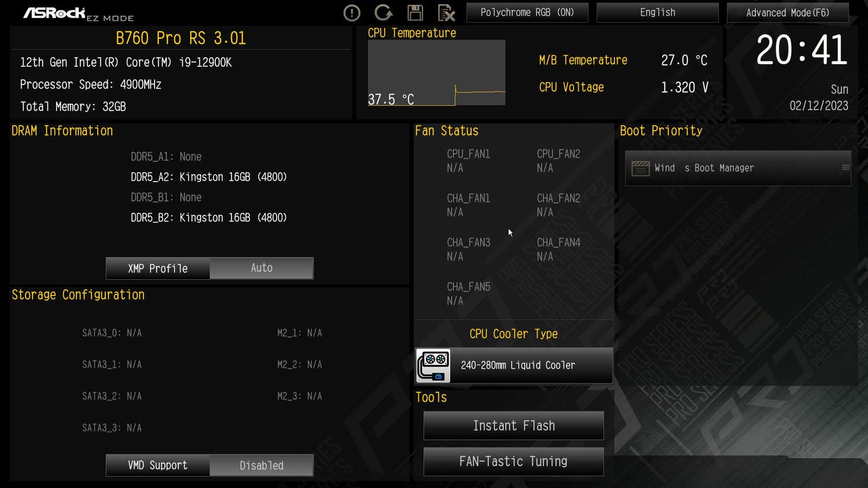The width and height of the screenshot is (868, 488).
Task: Click the 02/12/2023 date
Action: point(819,106)
